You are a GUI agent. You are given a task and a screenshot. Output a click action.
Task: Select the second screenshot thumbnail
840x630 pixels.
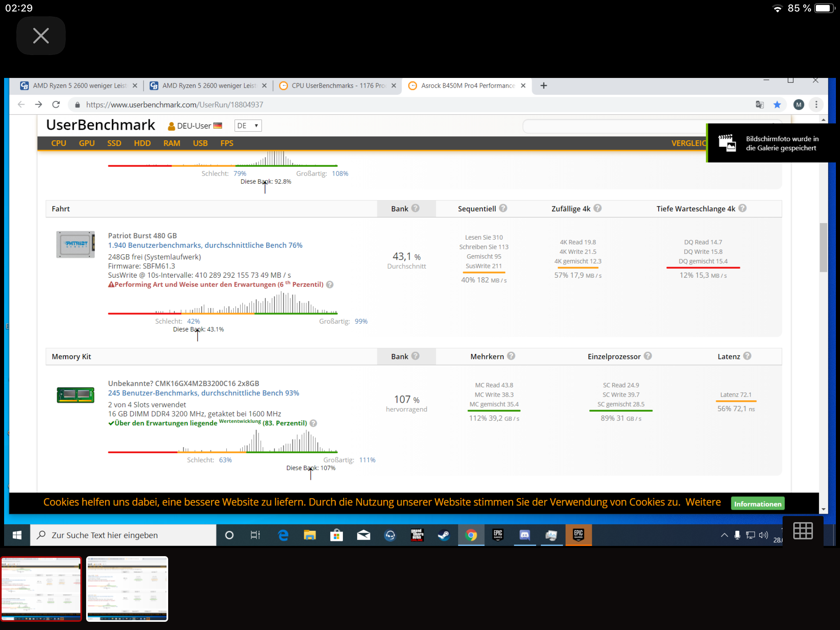pyautogui.click(x=127, y=589)
